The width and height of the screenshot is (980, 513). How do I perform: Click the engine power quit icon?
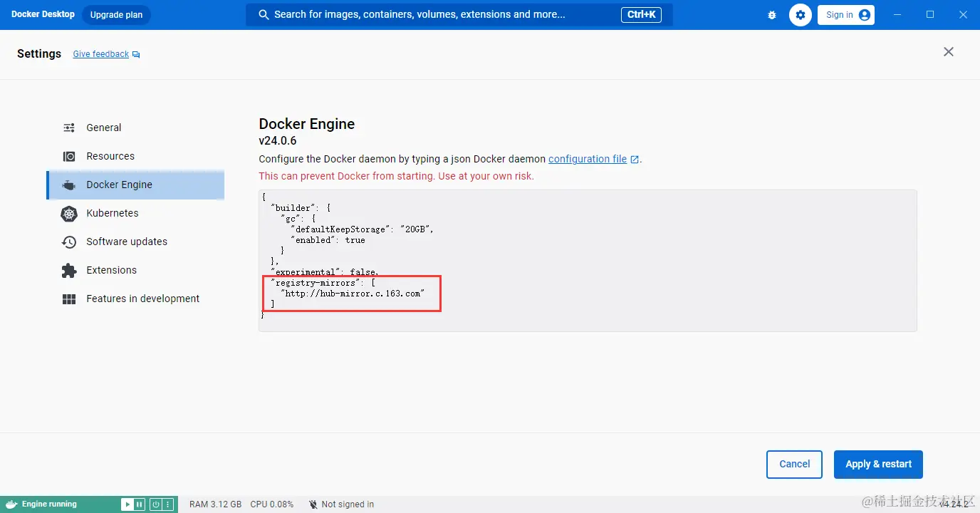coord(155,504)
